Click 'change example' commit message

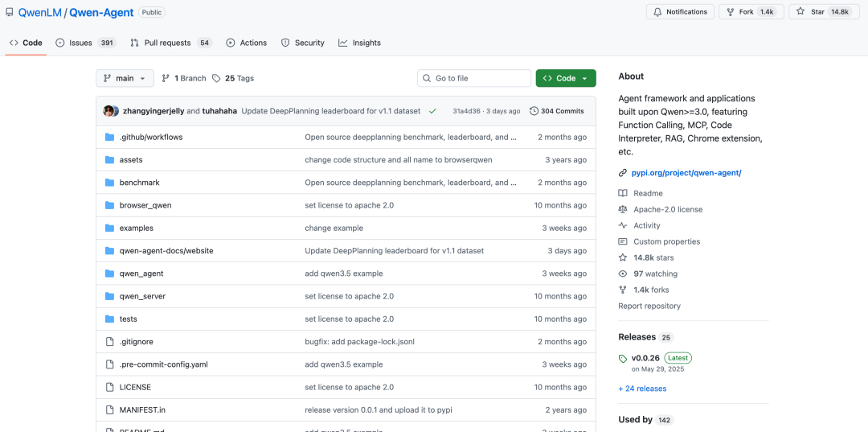click(334, 228)
